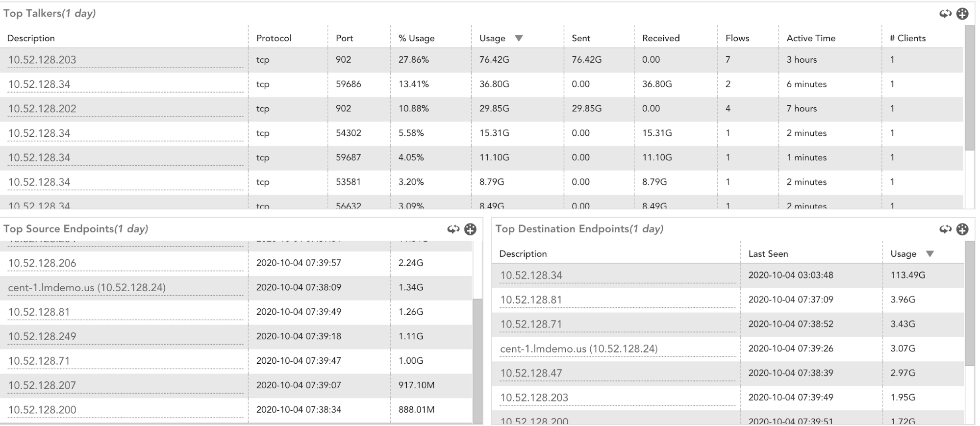Refresh the Top Talkers widget

click(946, 14)
